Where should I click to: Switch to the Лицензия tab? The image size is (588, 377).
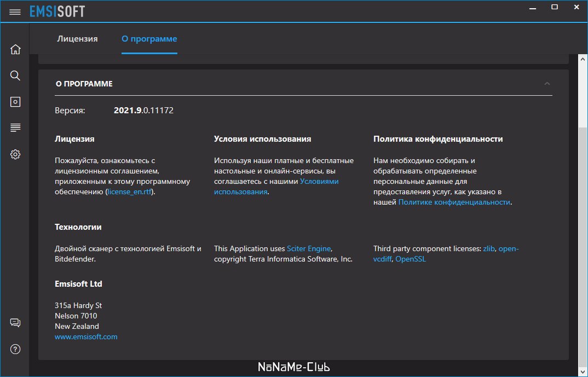tap(77, 39)
